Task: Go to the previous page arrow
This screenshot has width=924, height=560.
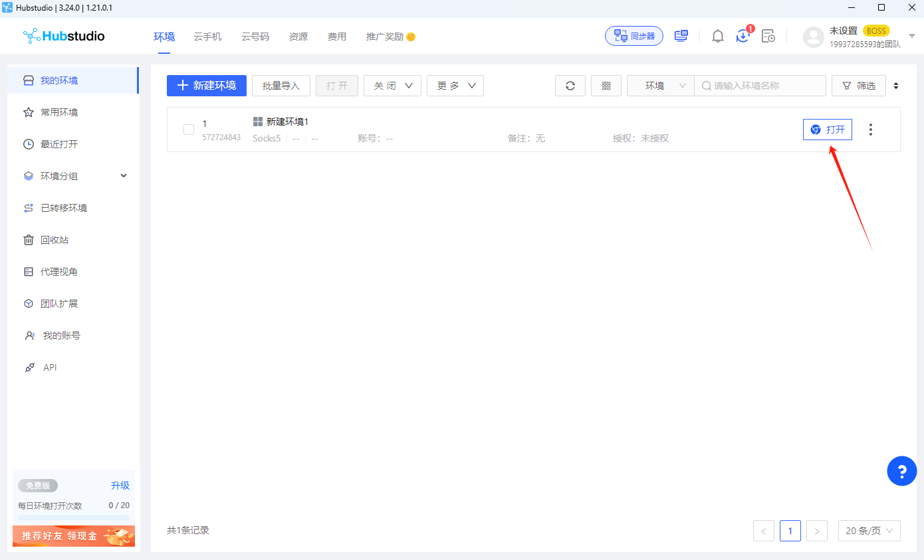Action: 764,531
